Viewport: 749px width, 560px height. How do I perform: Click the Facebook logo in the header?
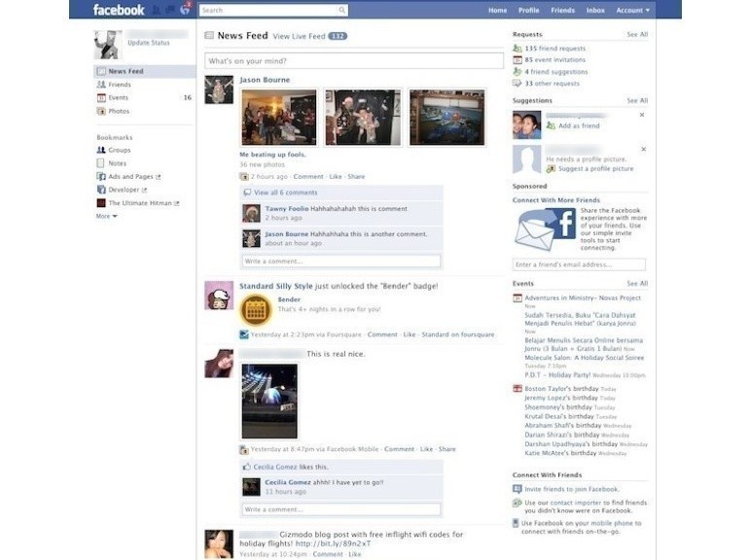pyautogui.click(x=119, y=10)
